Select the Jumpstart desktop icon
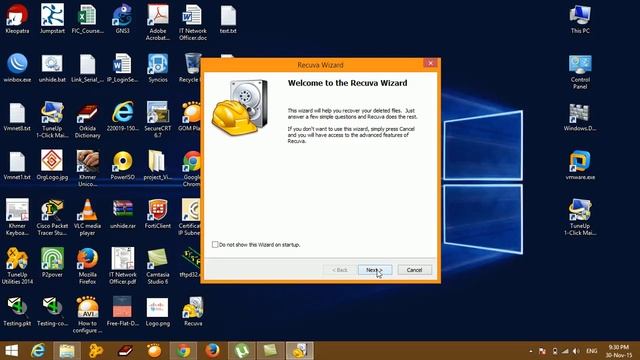 coord(52,19)
